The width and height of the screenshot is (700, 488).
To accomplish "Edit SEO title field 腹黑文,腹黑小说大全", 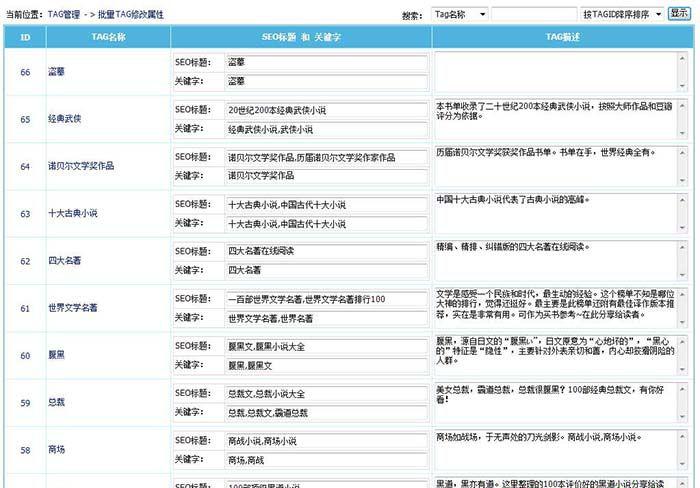I will click(x=327, y=346).
